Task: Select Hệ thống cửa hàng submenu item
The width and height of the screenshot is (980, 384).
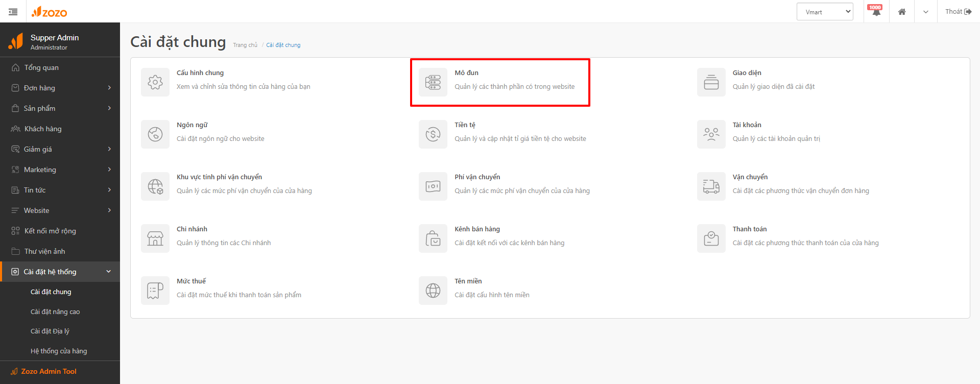Action: [59, 351]
